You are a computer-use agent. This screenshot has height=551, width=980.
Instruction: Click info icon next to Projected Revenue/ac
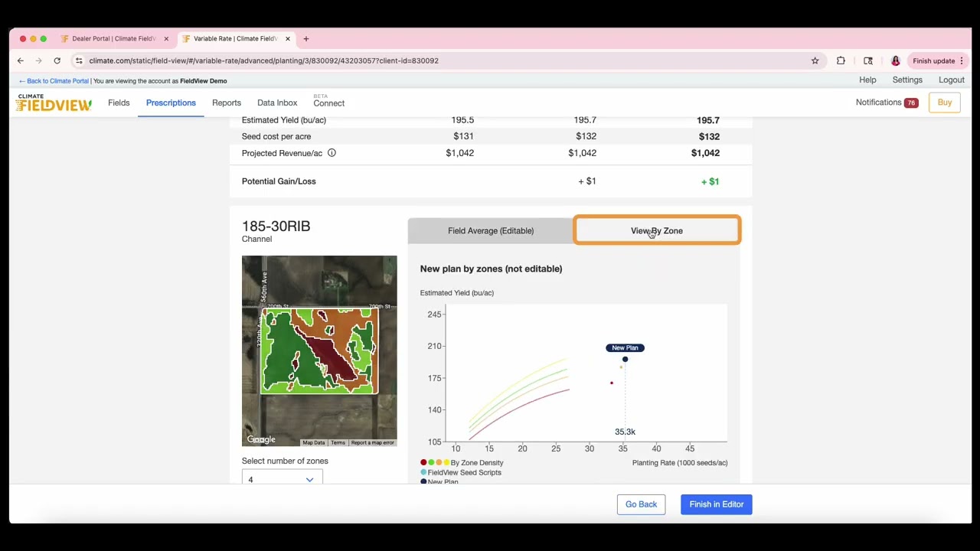[x=332, y=153]
